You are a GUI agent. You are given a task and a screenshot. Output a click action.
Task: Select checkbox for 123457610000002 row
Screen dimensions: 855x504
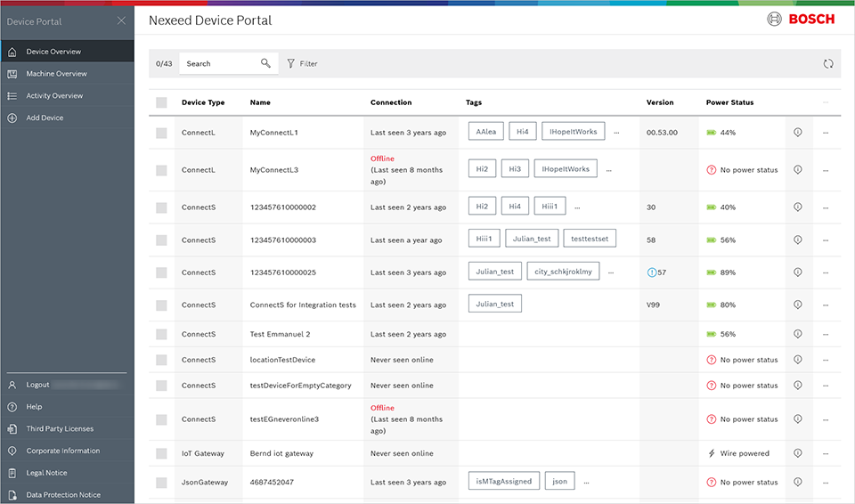[161, 207]
